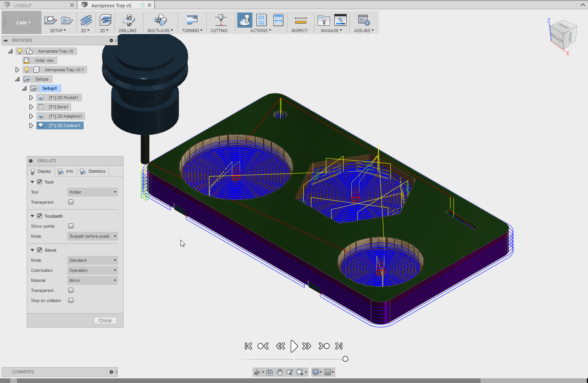
Task: Open the ACTIONS dropdown menu
Action: pos(261,31)
